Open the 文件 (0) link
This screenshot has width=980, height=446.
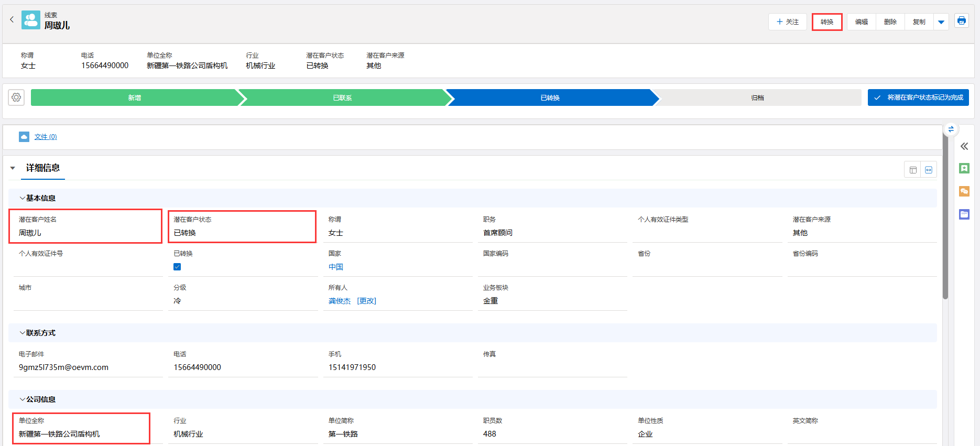(x=46, y=137)
